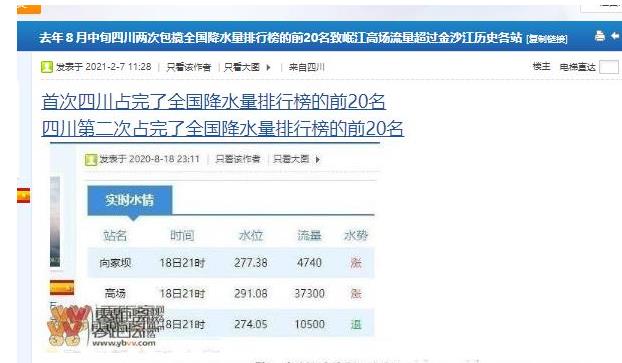Click the 楼主 label
Screen dimensions: 622x363
pyautogui.click(x=541, y=66)
